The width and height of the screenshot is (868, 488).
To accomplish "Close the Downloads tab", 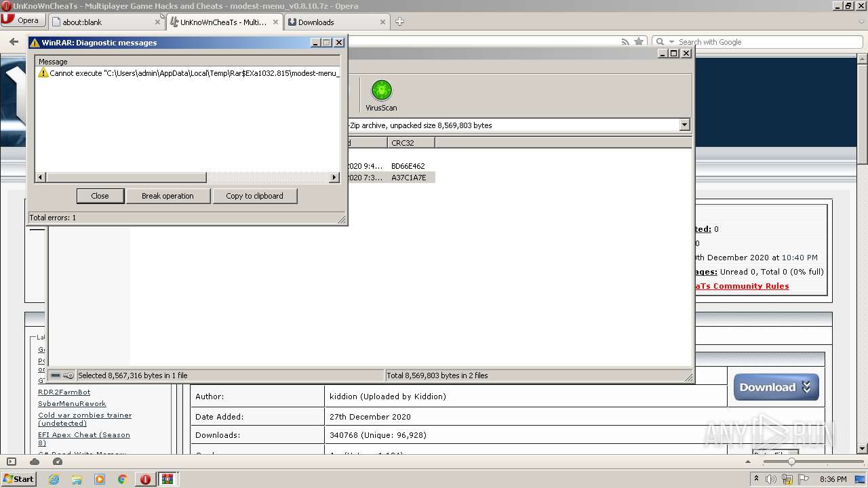I will [382, 22].
